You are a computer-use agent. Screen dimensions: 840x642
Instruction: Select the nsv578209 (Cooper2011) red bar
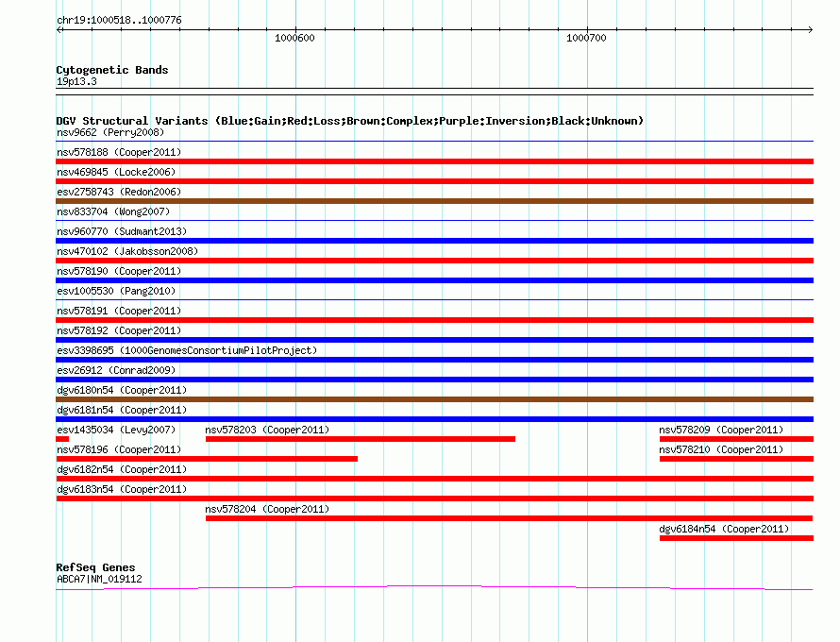point(736,439)
